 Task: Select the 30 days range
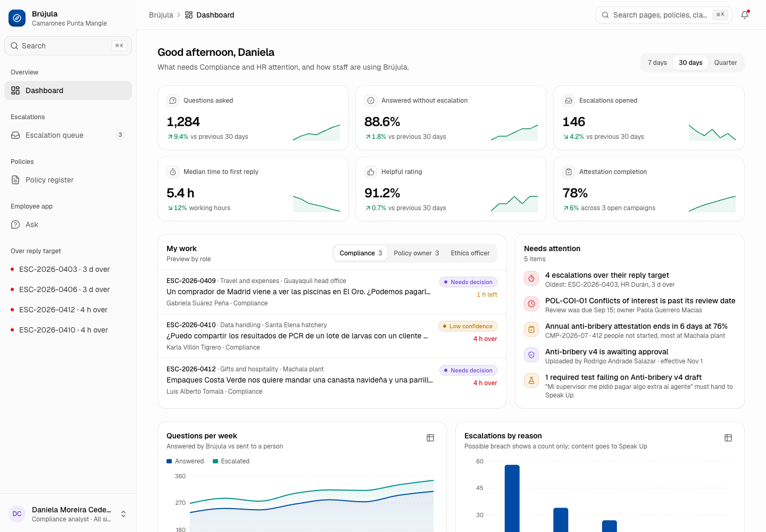coord(690,63)
